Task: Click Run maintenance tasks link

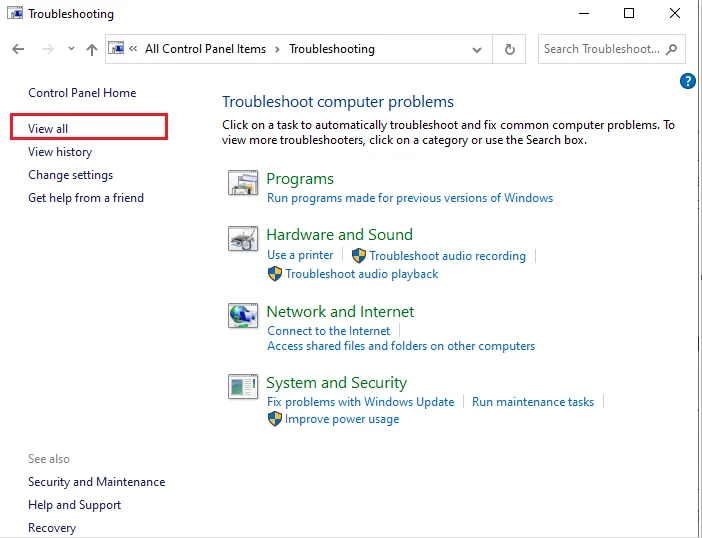Action: point(533,402)
